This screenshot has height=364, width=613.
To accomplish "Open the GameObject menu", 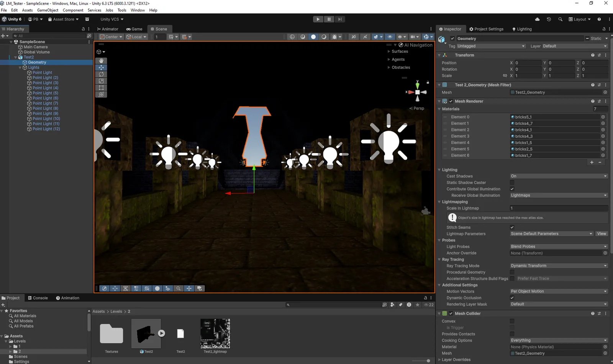I will (x=48, y=10).
